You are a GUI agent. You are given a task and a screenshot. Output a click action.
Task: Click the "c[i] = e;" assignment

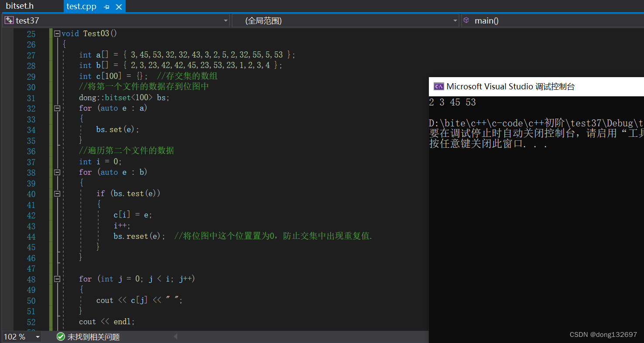point(133,215)
